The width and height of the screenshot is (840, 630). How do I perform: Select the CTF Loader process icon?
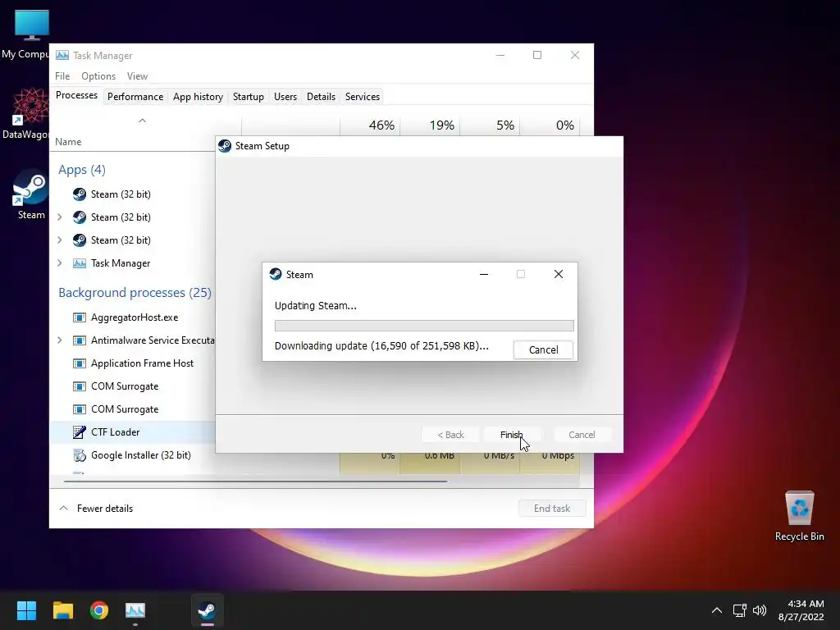[80, 431]
